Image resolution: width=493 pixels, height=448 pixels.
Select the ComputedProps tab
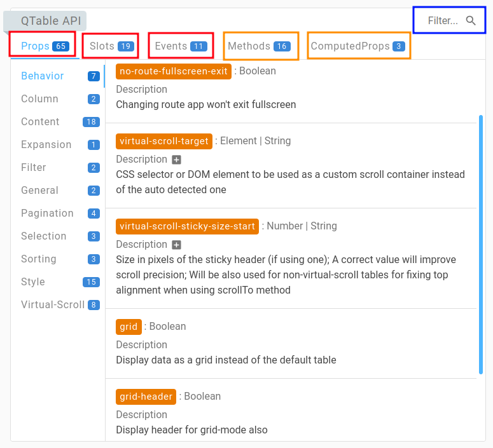point(358,46)
